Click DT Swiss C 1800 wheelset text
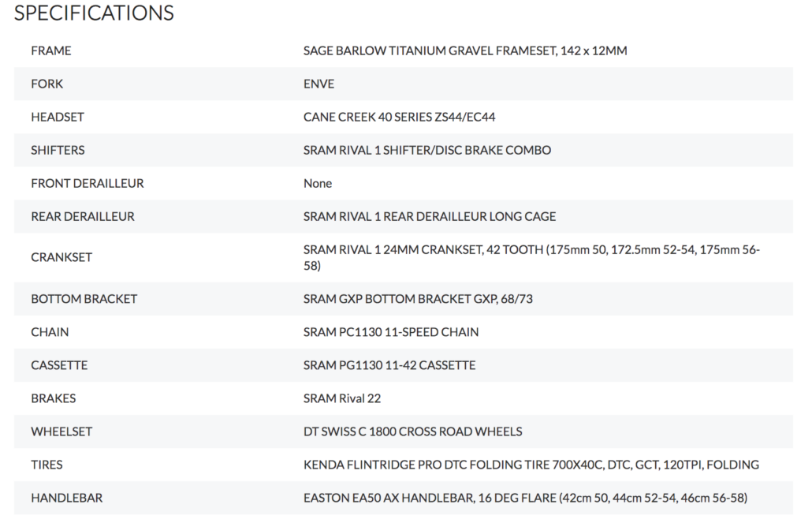Viewport: 812px width, 523px height. point(413,431)
